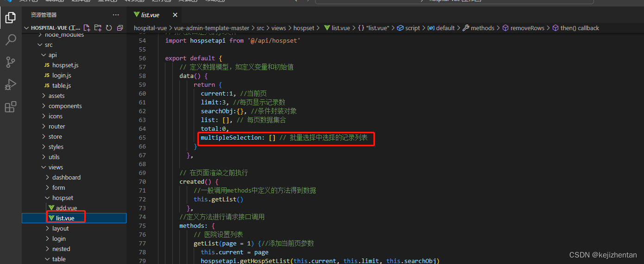Select the icons folder
Viewport: 644px width, 264px height.
[x=56, y=116]
